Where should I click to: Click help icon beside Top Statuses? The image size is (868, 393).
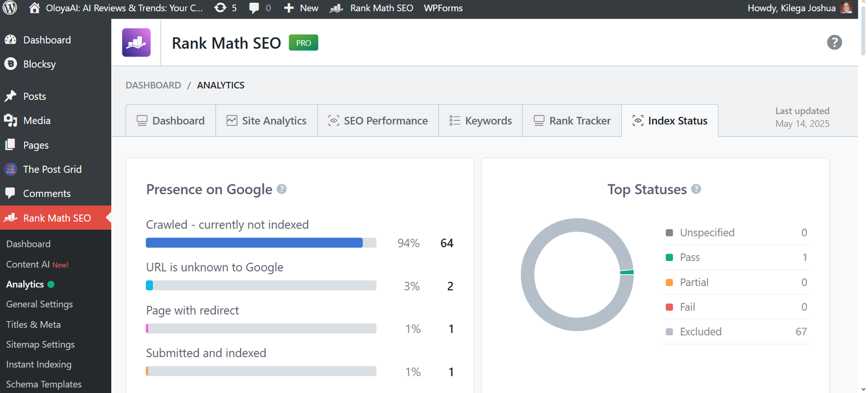[x=696, y=189]
